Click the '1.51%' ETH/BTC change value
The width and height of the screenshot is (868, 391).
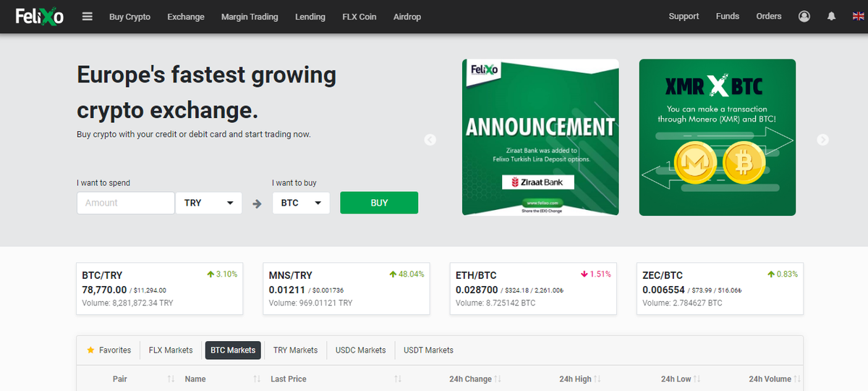click(x=600, y=274)
